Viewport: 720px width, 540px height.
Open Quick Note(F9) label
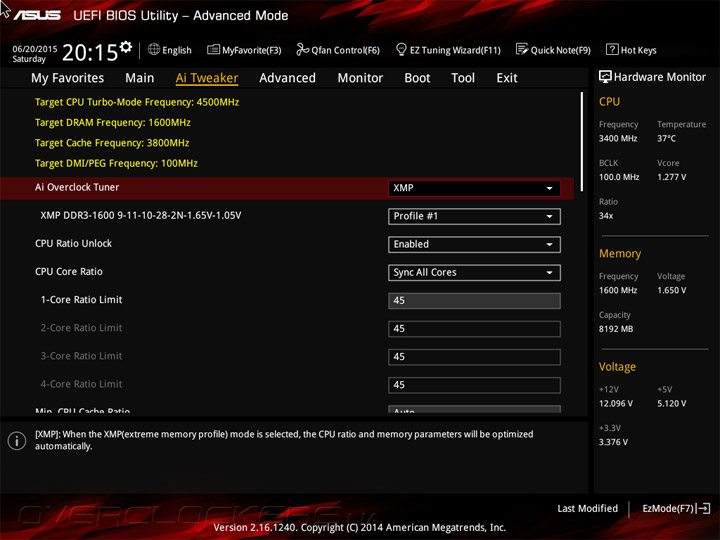point(561,50)
